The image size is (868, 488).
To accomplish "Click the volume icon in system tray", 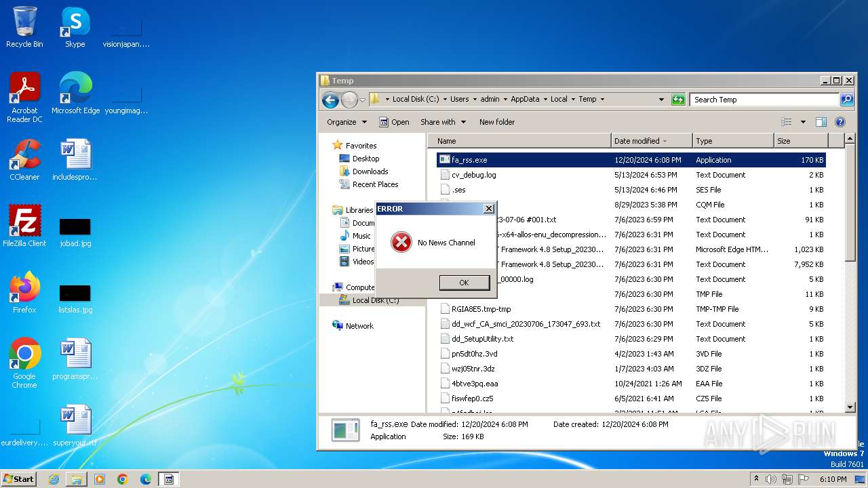I will [770, 479].
